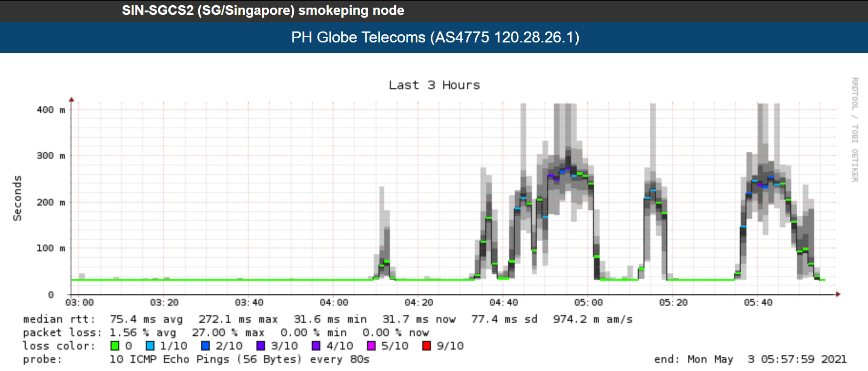Click the 05:40 time axis label
This screenshot has height=371, width=868.
(x=758, y=302)
